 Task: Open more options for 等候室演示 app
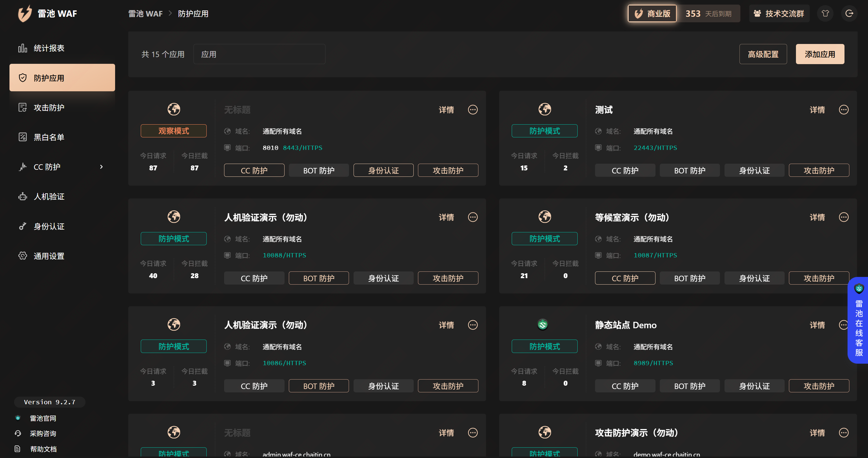(x=843, y=217)
